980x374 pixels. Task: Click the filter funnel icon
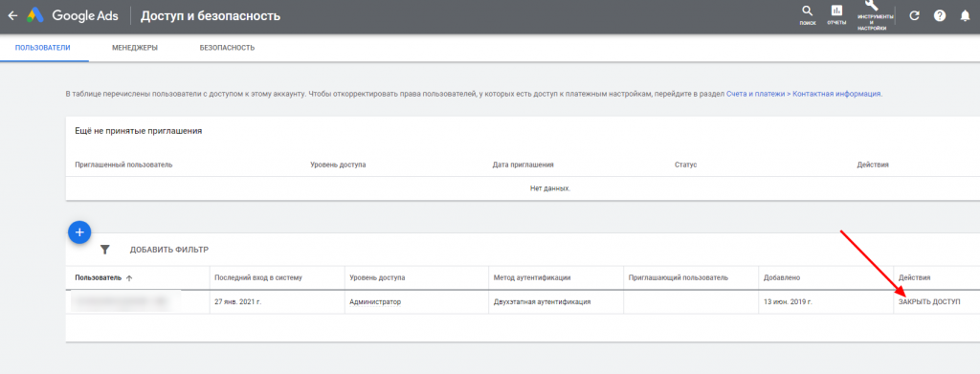pos(105,250)
